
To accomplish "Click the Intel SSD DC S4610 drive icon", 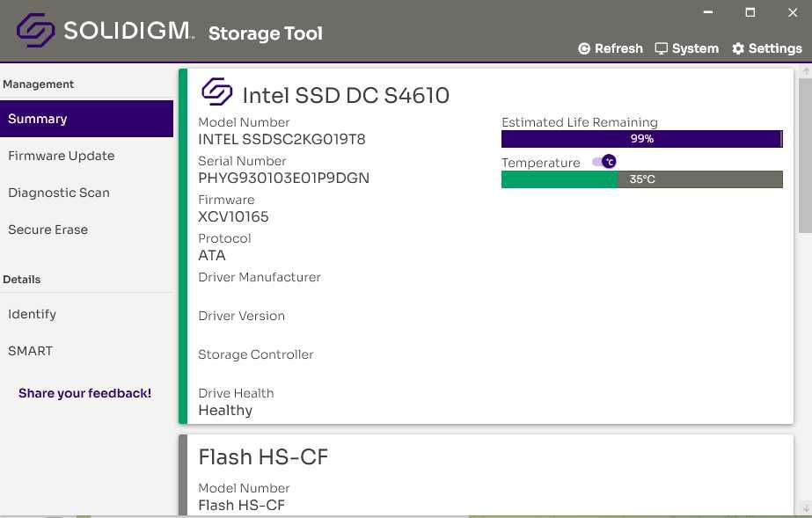I will pos(216,91).
